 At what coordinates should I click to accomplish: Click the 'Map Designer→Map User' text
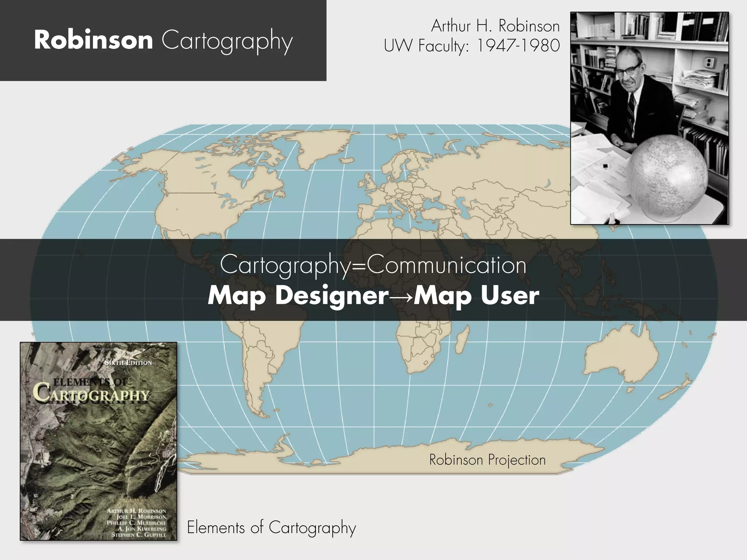(x=373, y=296)
